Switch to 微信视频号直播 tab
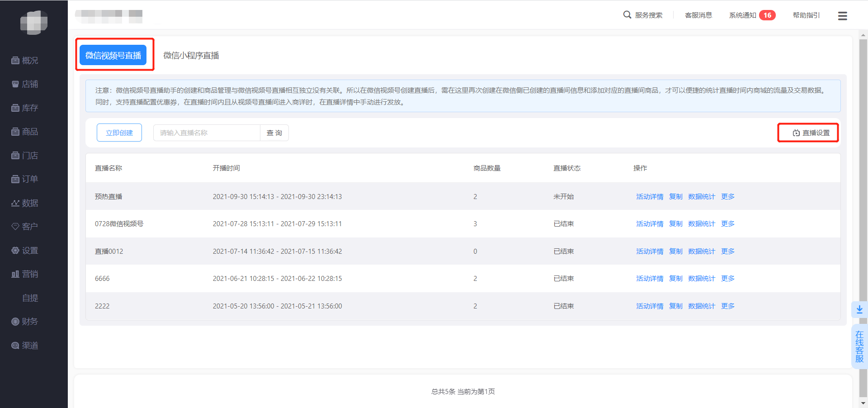 (x=113, y=55)
